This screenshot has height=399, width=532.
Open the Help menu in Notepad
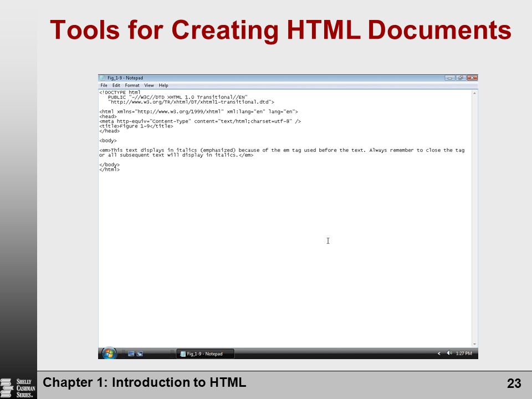click(x=163, y=85)
